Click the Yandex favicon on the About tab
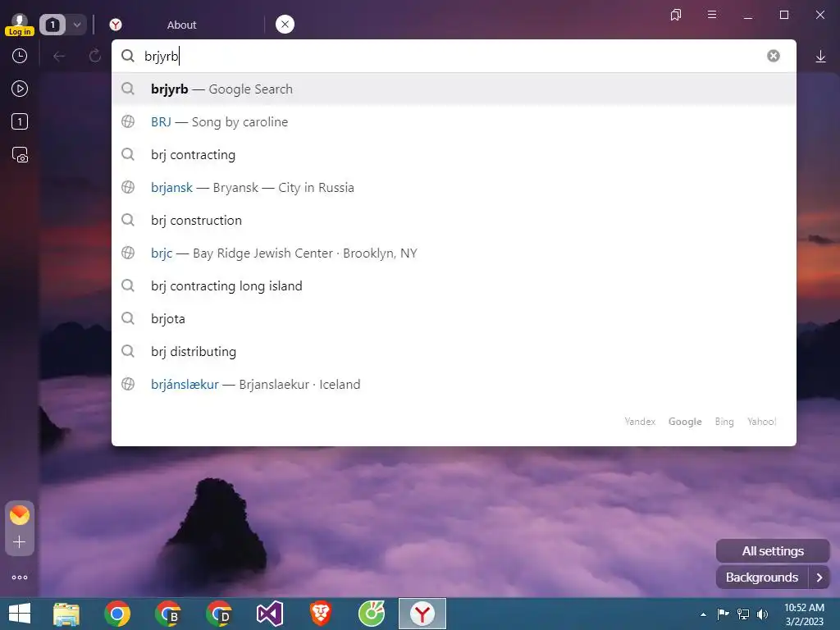Image resolution: width=840 pixels, height=630 pixels. (116, 25)
